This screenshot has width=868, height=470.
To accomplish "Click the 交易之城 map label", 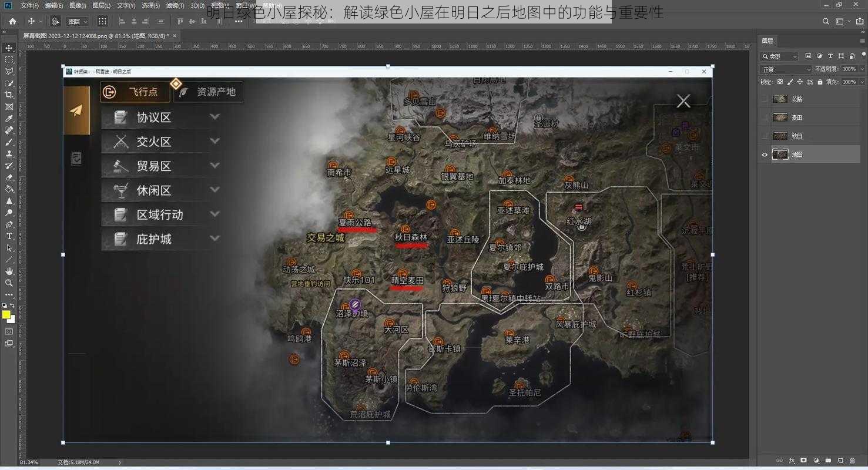I will 326,238.
